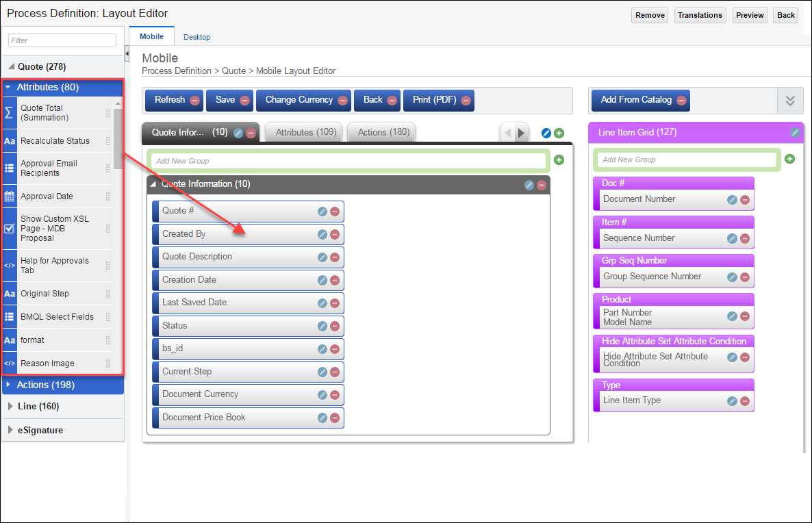Screen dimensions: 812x523
Task: Click the Translations button
Action: (x=700, y=15)
